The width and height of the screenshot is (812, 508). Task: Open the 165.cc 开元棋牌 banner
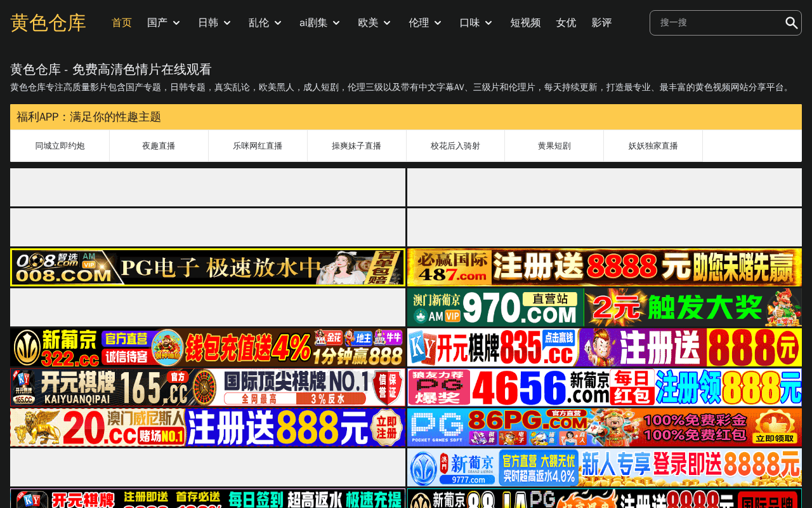coord(207,387)
